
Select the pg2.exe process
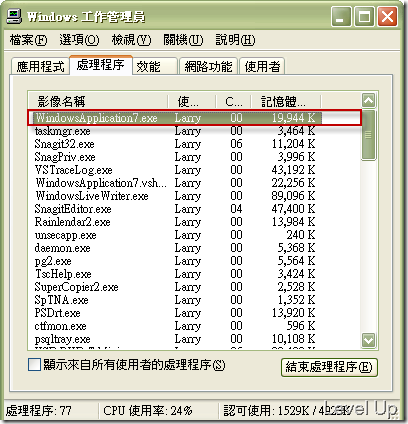click(x=53, y=261)
